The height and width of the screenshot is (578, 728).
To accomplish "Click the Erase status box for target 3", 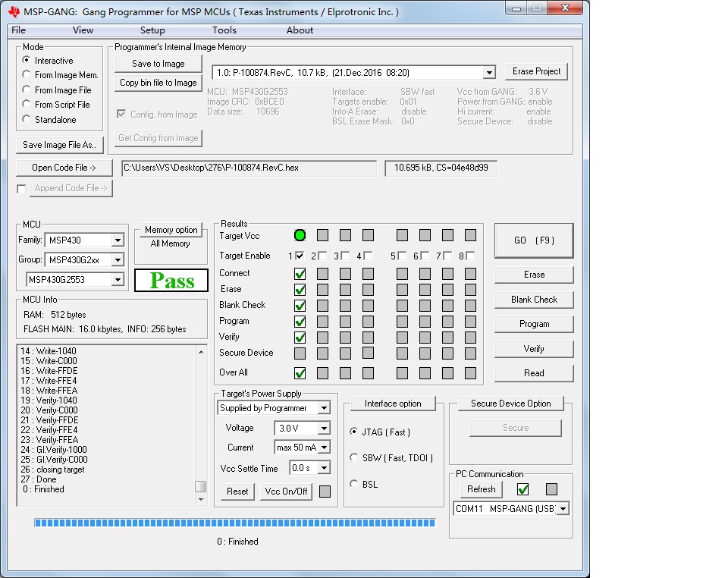I will pos(346,290).
